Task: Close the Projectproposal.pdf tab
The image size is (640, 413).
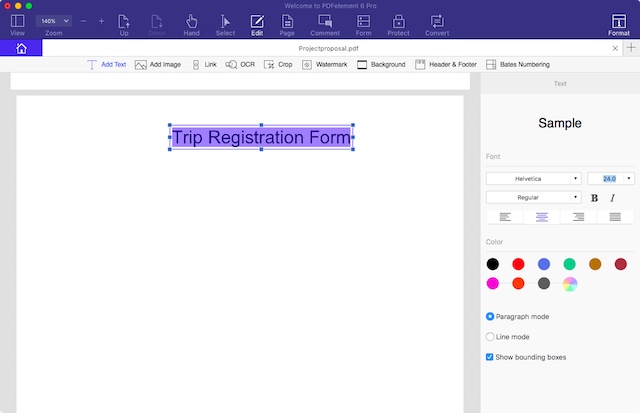Action: coord(615,48)
